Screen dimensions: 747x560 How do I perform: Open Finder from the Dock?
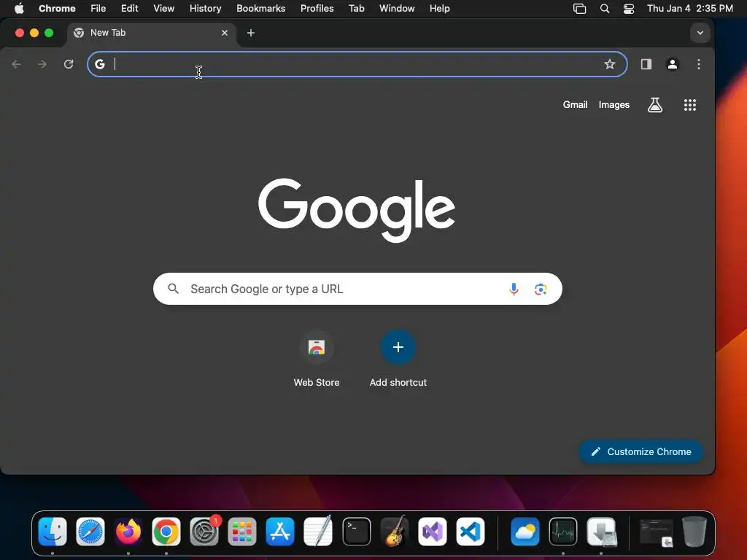pos(53,532)
